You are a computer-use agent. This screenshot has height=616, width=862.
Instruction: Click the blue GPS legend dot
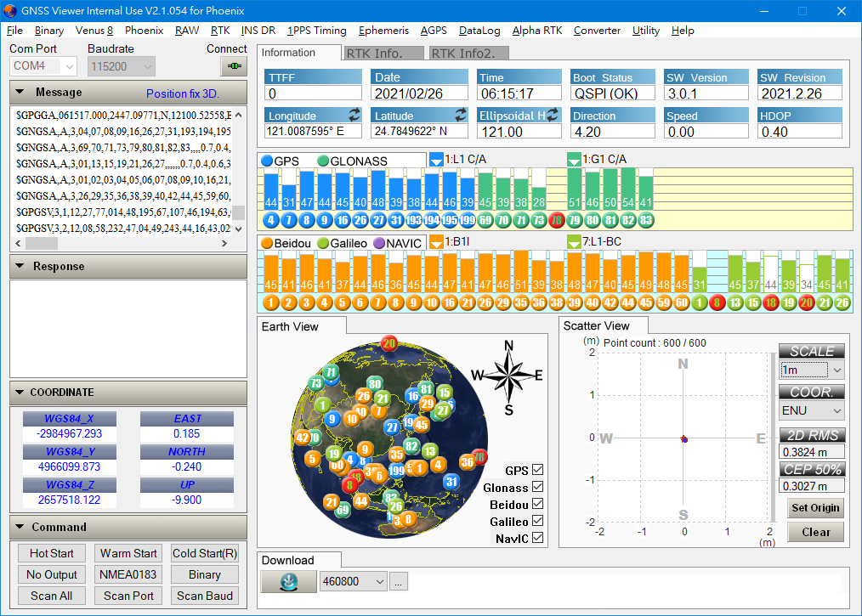[267, 161]
